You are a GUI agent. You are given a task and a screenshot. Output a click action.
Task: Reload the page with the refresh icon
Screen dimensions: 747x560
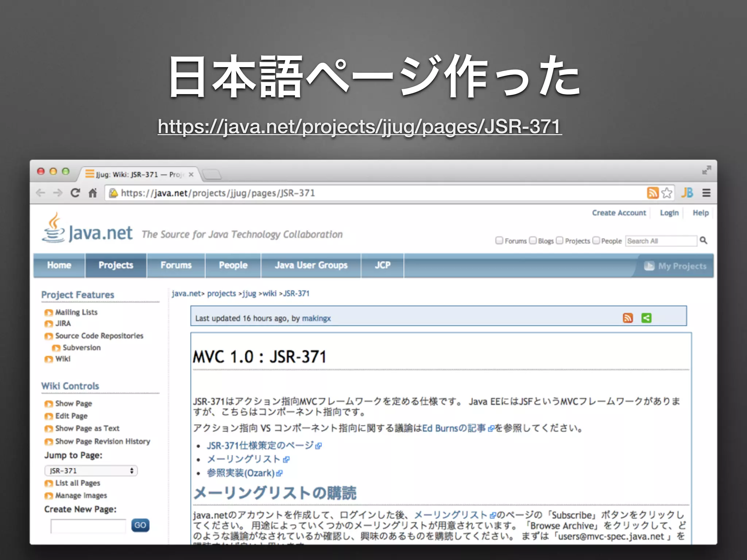click(75, 193)
